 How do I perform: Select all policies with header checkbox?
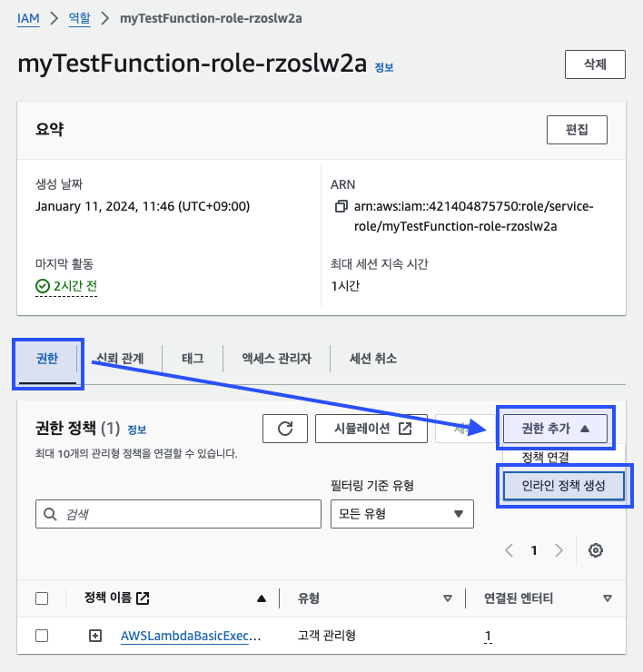tap(42, 598)
